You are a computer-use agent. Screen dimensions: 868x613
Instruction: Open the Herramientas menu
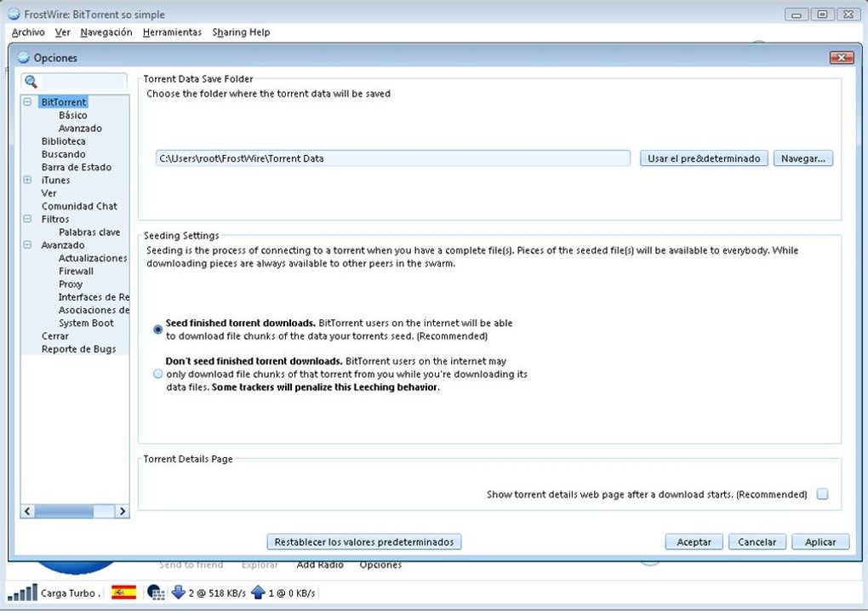(172, 32)
